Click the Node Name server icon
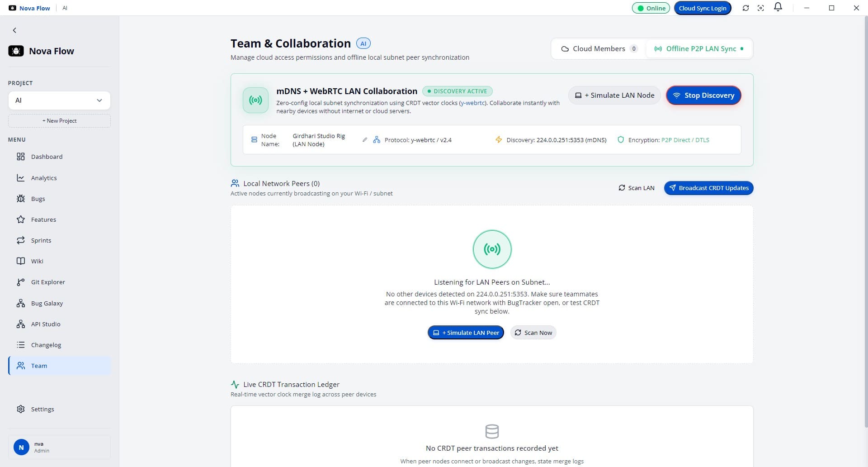Viewport: 868px width, 467px height. click(x=254, y=140)
